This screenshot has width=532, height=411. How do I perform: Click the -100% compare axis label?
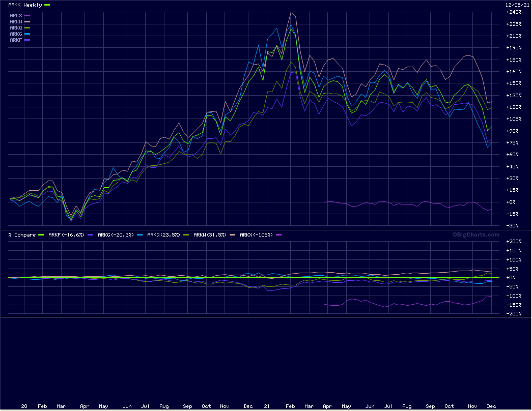click(514, 296)
